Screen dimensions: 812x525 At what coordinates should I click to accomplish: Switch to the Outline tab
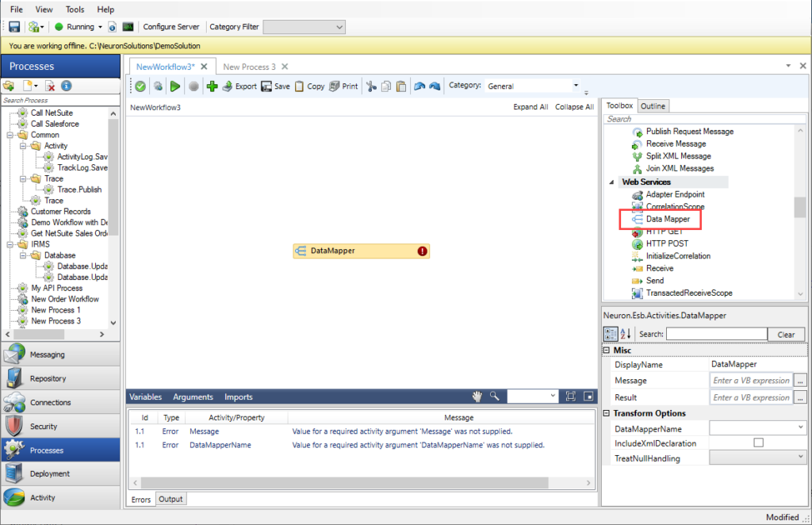(x=653, y=105)
